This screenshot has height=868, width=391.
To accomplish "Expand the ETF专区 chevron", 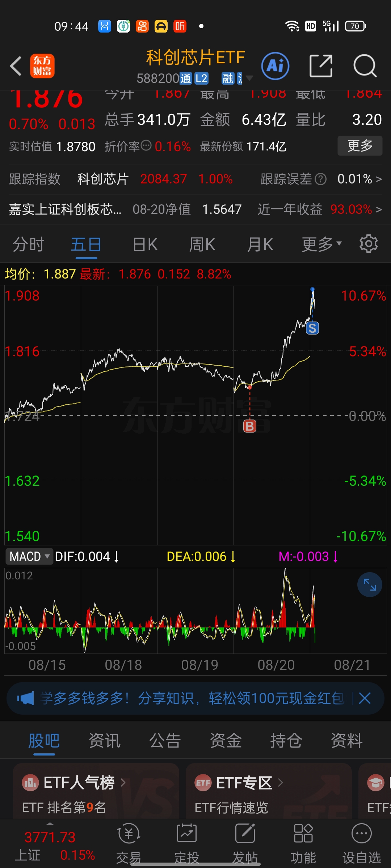I will (280, 783).
